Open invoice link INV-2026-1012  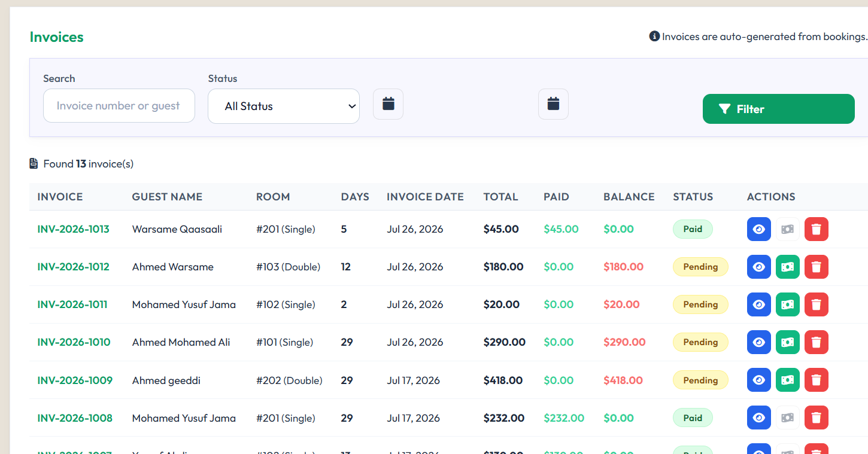[74, 267]
